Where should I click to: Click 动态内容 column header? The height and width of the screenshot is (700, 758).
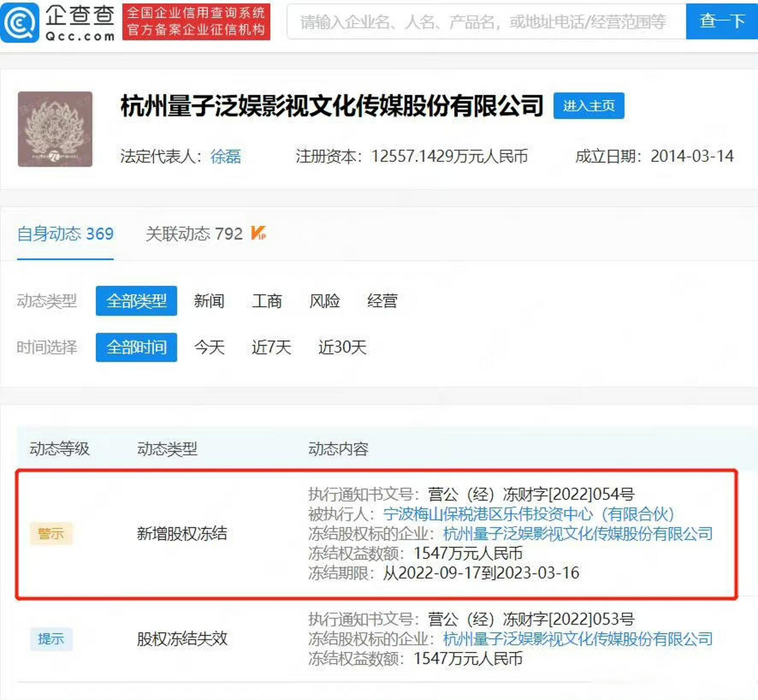tap(338, 449)
